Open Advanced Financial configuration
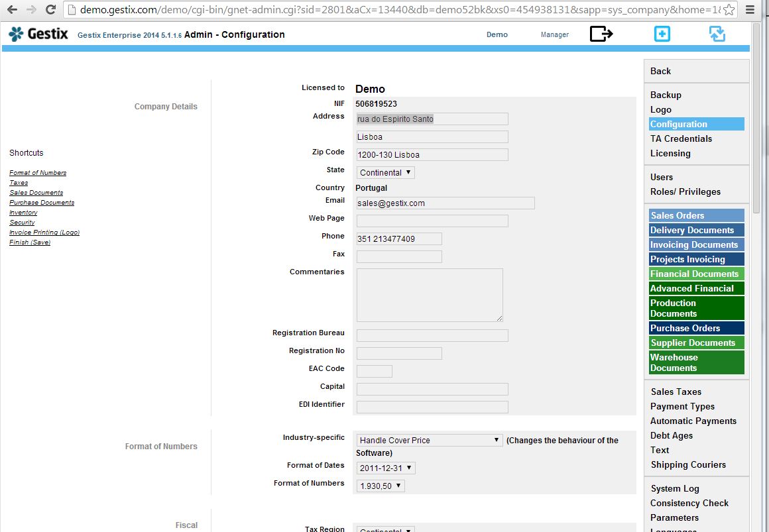The width and height of the screenshot is (769, 532). (697, 288)
